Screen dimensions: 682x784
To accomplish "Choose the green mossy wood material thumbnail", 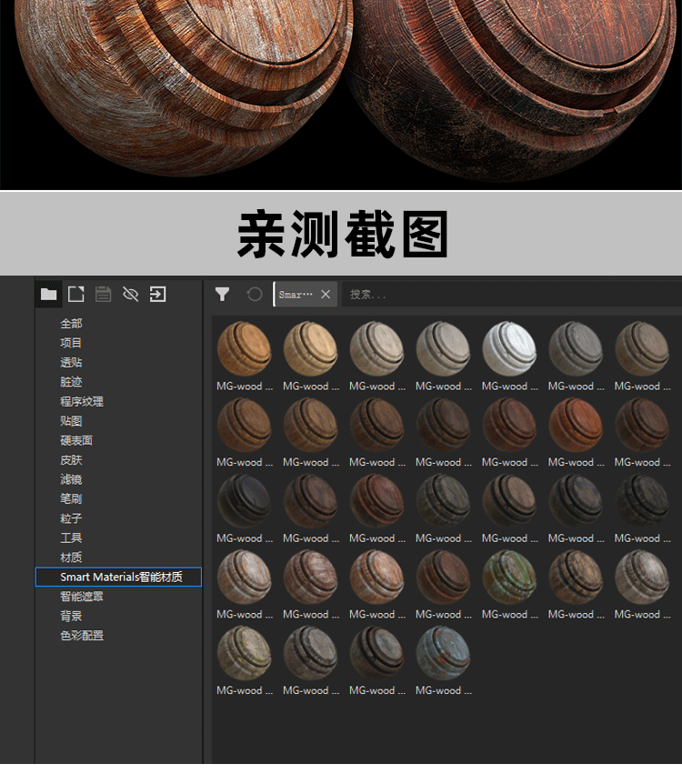I will coord(509,578).
